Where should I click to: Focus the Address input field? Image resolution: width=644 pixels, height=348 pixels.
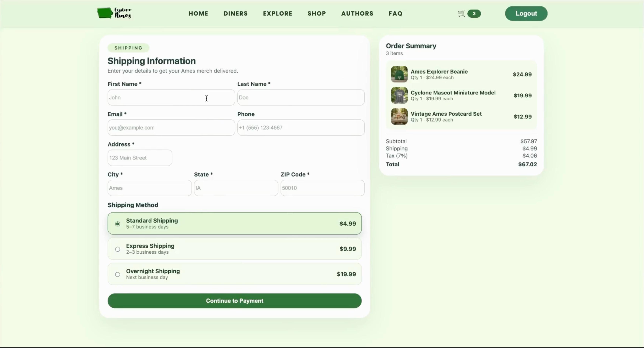coord(140,158)
